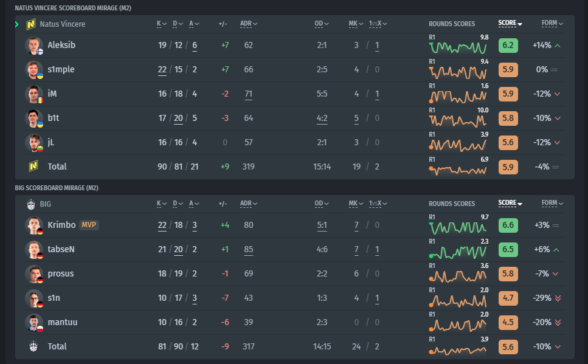Click b1t's opening duels value 4:2

[322, 118]
